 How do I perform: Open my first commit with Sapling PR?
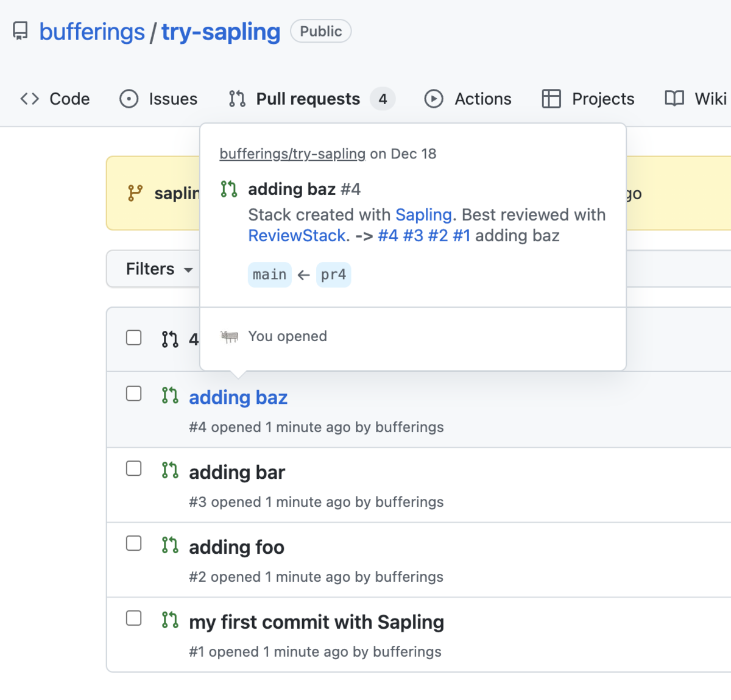point(316,623)
